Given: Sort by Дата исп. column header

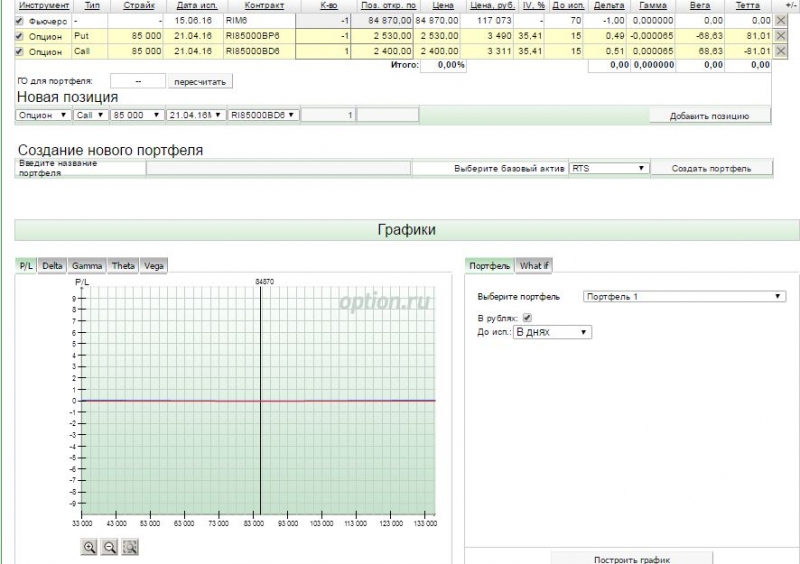Looking at the screenshot, I should [196, 5].
